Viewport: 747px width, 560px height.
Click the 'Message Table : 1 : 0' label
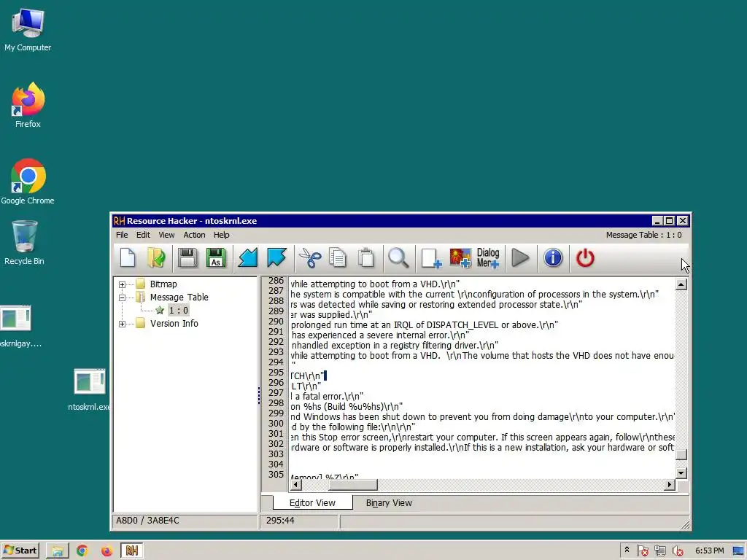click(x=643, y=235)
